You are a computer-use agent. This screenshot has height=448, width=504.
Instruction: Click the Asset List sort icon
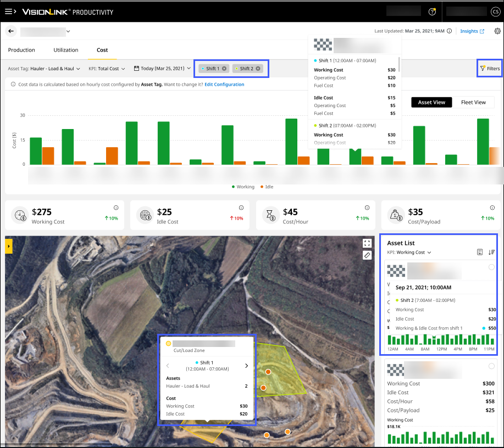[491, 252]
